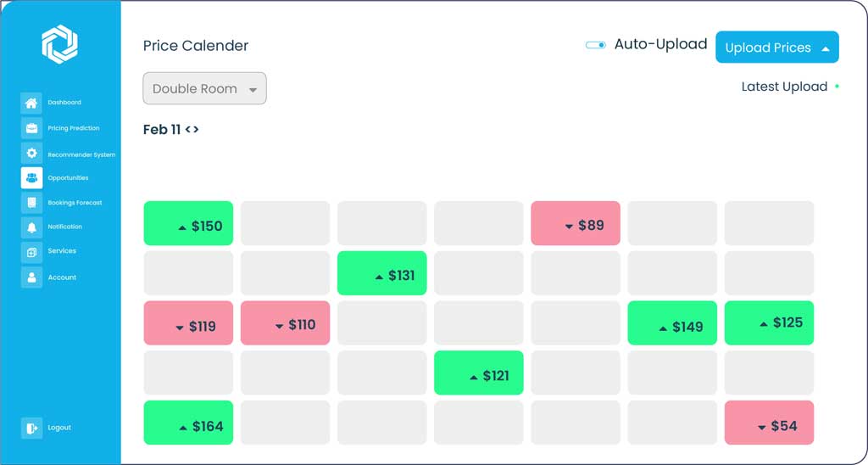Select the Opportunities people icon

(x=31, y=177)
